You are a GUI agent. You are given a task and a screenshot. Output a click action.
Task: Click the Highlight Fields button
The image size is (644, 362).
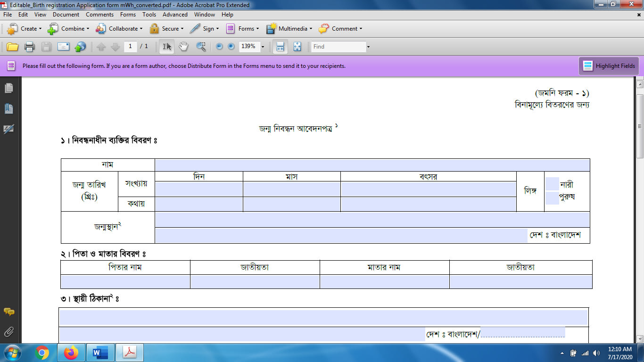[x=609, y=66]
